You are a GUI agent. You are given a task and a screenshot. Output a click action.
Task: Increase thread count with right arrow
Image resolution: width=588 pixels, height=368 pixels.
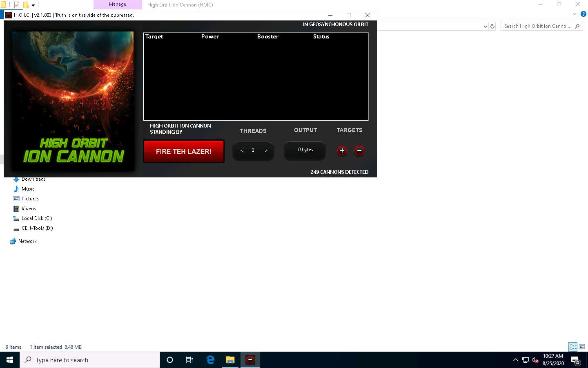[x=266, y=150]
